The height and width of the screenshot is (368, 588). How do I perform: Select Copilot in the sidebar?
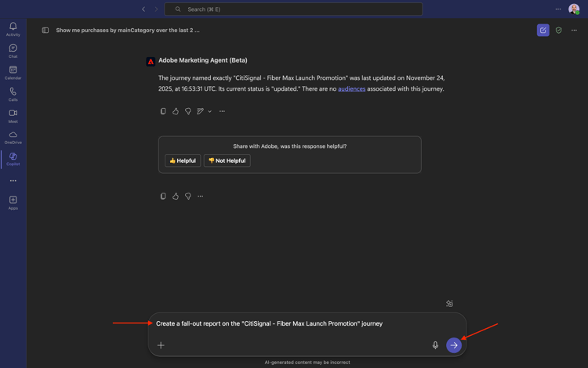(13, 159)
